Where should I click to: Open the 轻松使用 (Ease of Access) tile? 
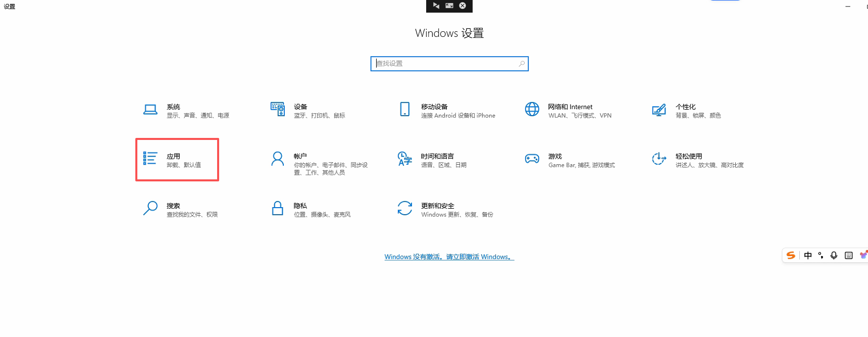point(697,160)
